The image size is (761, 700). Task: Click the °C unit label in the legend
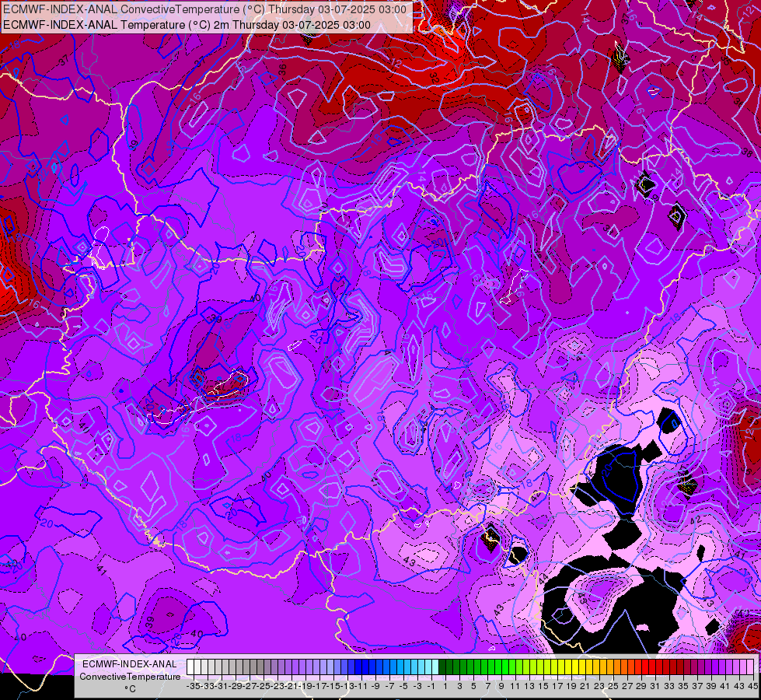point(130,689)
